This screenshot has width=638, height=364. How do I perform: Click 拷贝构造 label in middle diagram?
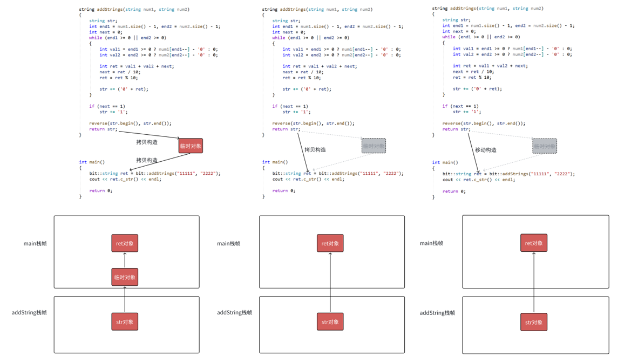tap(315, 150)
